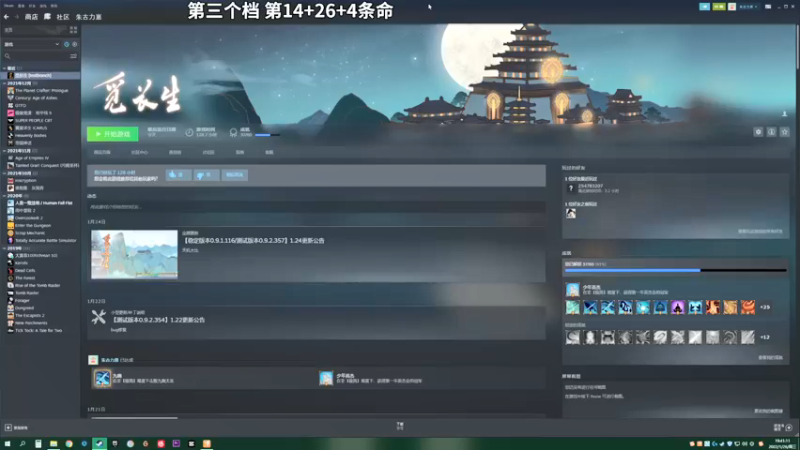Open the purple silhouette achievement icon
The width and height of the screenshot is (800, 450).
pos(678,307)
